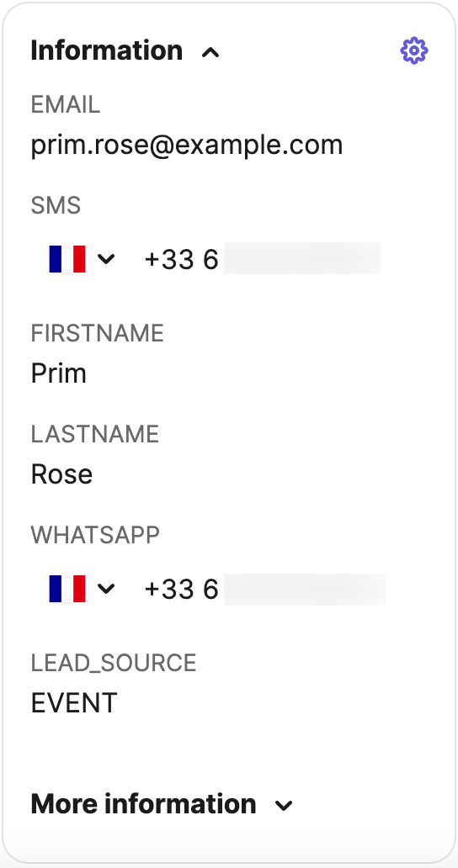The height and width of the screenshot is (868, 458).
Task: Select the EMAIL field label
Action: click(x=66, y=104)
